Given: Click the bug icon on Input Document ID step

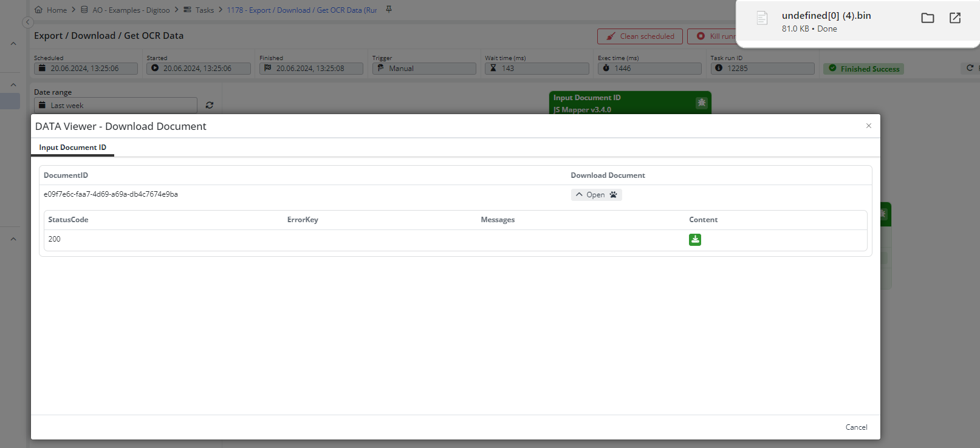Looking at the screenshot, I should pos(701,103).
